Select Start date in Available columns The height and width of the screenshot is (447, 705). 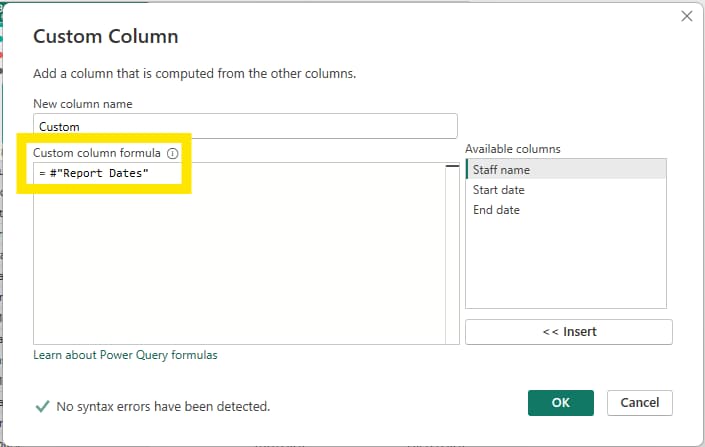[565, 190]
